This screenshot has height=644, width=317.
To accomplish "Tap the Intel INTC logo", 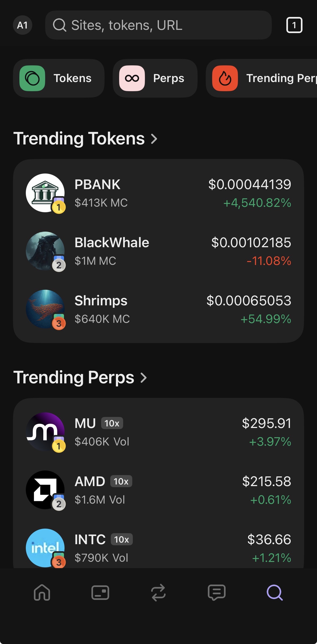I will click(x=45, y=548).
